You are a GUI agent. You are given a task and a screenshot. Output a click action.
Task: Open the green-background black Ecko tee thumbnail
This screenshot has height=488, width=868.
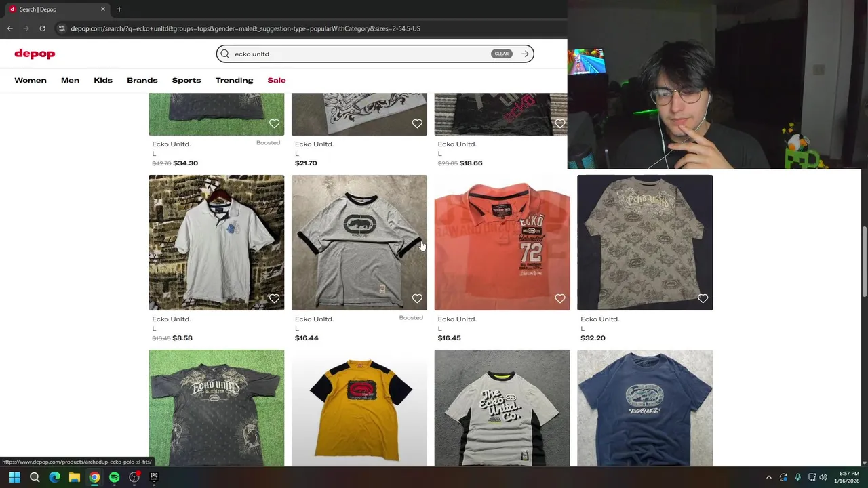(216, 408)
